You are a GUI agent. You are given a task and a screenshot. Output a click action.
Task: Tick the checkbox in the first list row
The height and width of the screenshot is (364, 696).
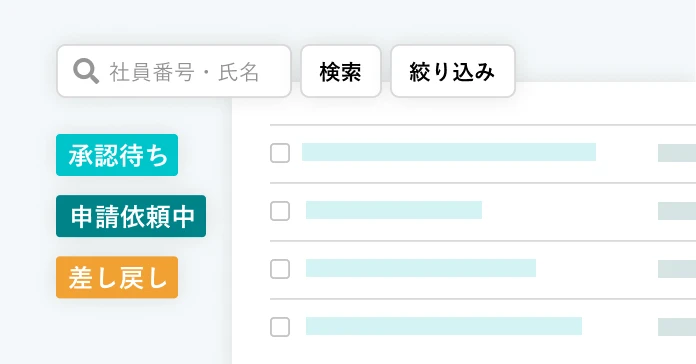[x=280, y=153]
